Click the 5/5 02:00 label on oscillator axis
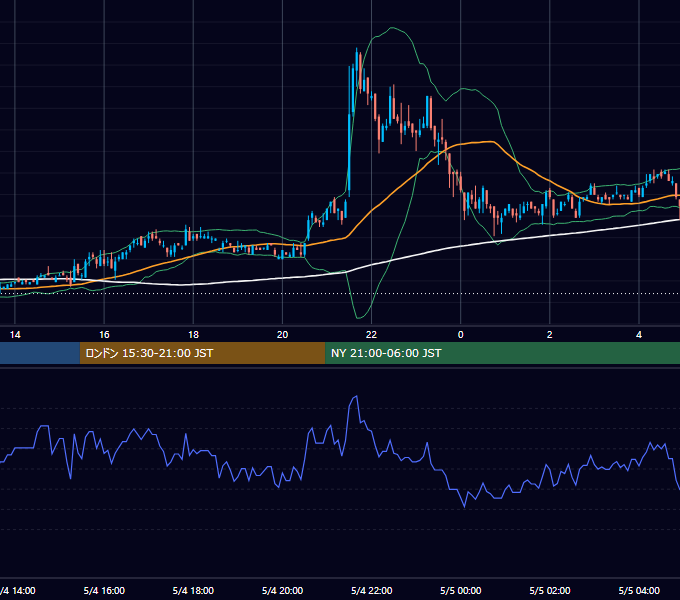This screenshot has width=680, height=600. pyautogui.click(x=550, y=590)
